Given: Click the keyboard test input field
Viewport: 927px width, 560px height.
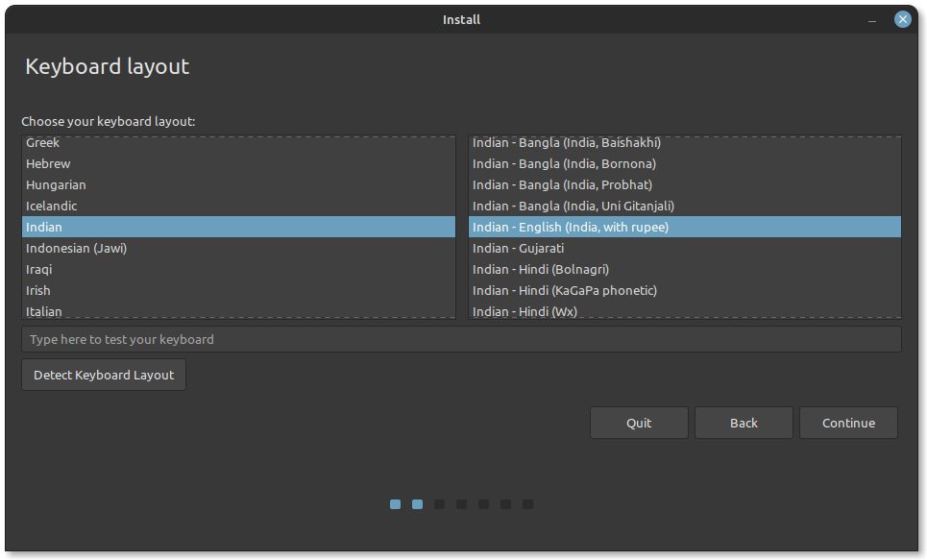Looking at the screenshot, I should pyautogui.click(x=461, y=338).
